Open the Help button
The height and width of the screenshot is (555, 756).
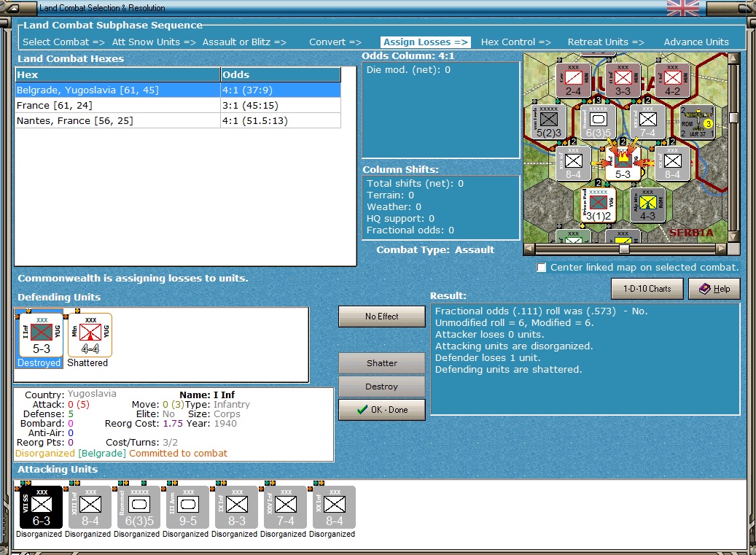pyautogui.click(x=714, y=289)
